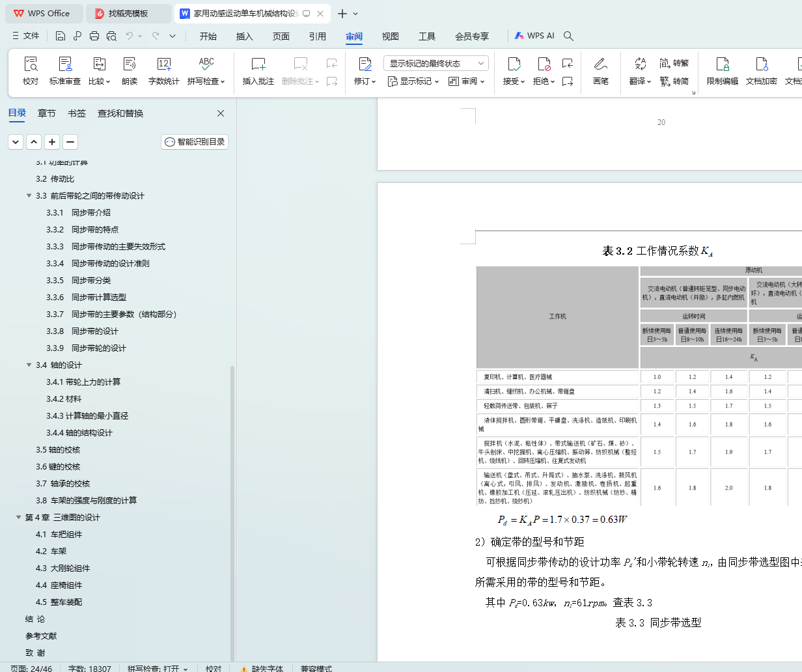Image resolution: width=802 pixels, height=672 pixels.
Task: Open the search magnifier icon
Action: pos(568,36)
